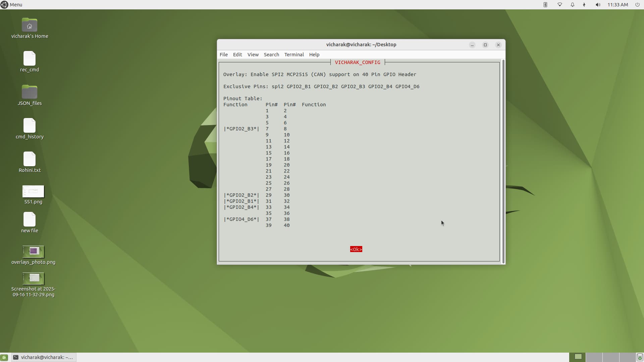Select the SS1.png thumbnail
The image size is (644, 362).
click(33, 191)
